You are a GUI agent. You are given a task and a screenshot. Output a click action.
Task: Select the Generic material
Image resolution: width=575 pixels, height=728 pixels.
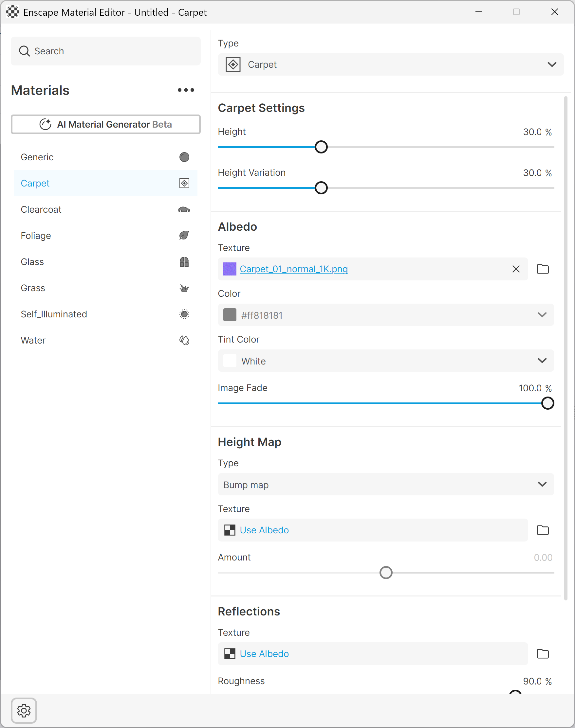(x=106, y=157)
